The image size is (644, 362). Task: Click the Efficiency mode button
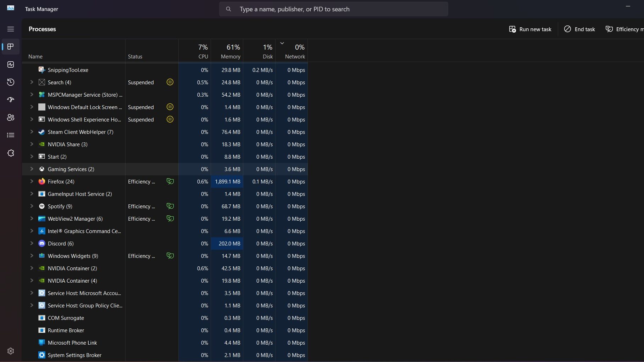(x=624, y=29)
